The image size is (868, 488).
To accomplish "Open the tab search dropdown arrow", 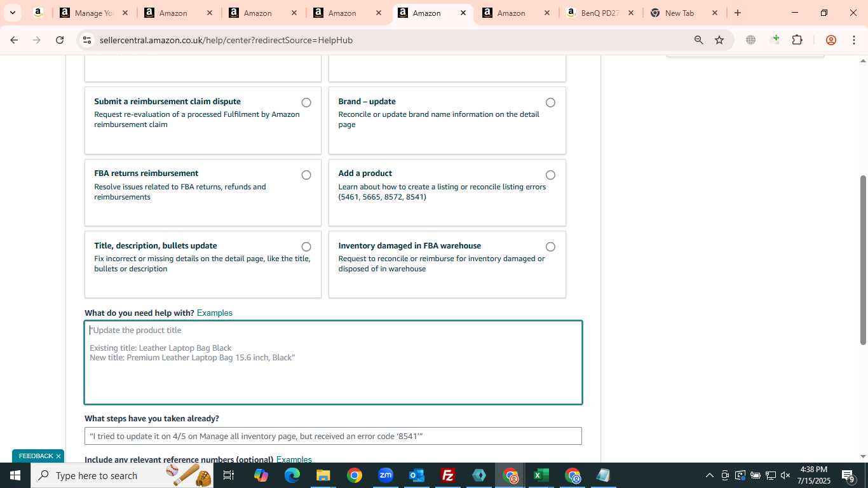I will (x=12, y=13).
